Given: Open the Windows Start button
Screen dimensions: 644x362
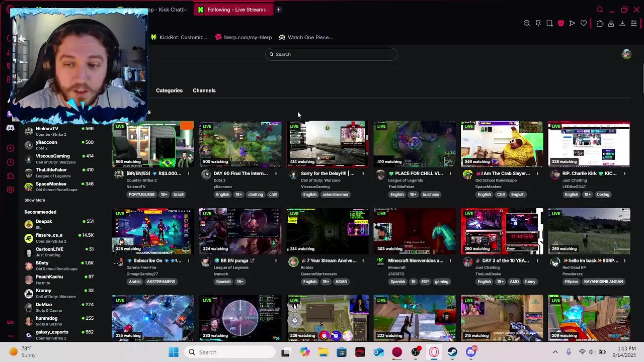Looking at the screenshot, I should (x=174, y=352).
